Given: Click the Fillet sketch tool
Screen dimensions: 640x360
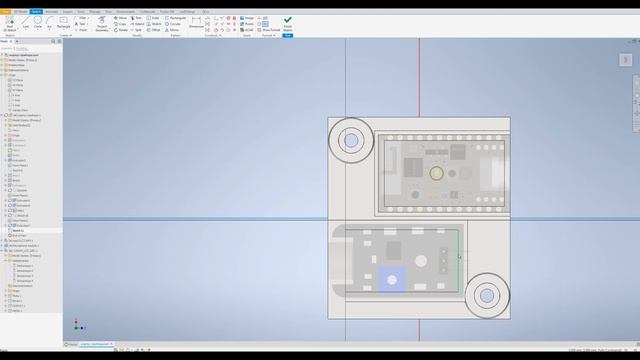Looking at the screenshot, I should [x=81, y=18].
